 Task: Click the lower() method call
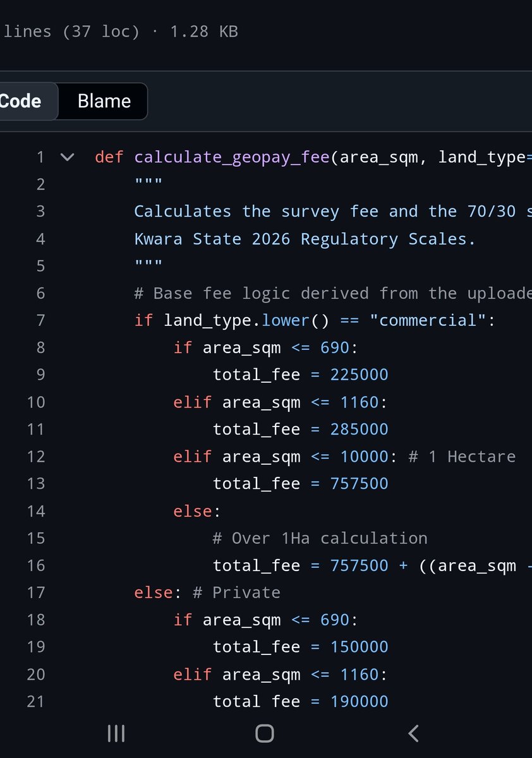(x=296, y=320)
